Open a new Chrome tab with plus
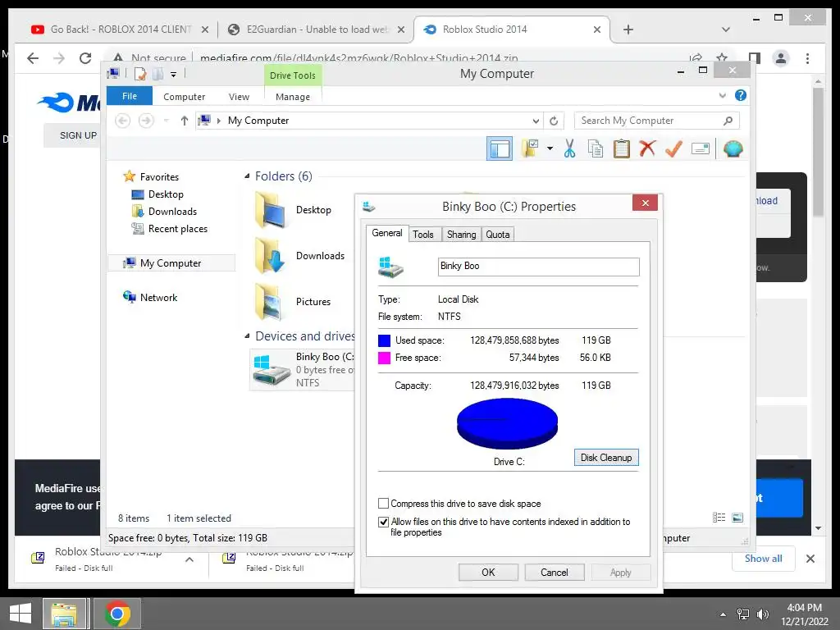840x630 pixels. [x=628, y=30]
